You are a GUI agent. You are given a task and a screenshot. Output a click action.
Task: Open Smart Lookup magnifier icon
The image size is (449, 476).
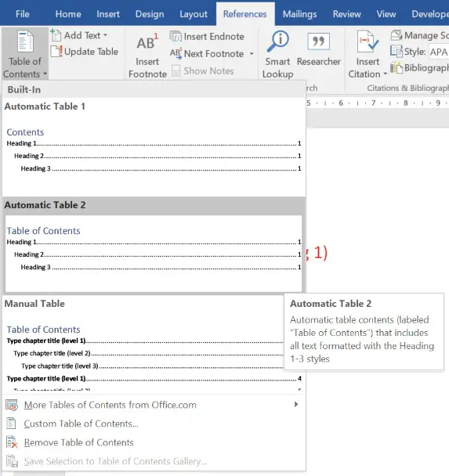point(277,41)
